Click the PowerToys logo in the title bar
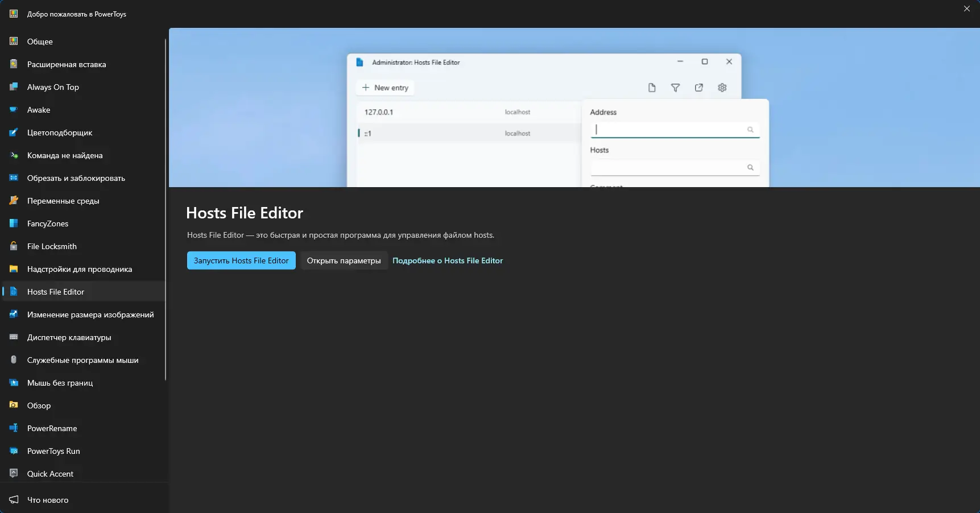The image size is (980, 513). 14,14
